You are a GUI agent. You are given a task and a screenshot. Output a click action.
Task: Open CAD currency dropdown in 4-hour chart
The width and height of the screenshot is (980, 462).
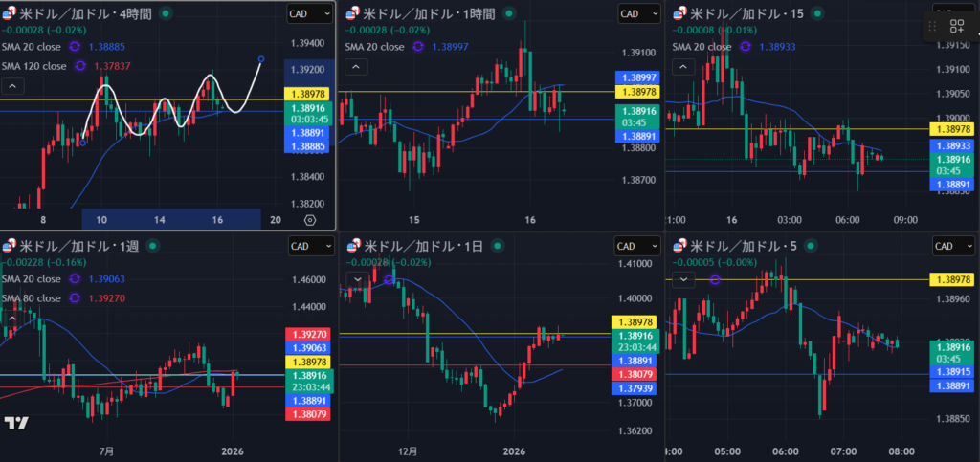pyautogui.click(x=310, y=13)
